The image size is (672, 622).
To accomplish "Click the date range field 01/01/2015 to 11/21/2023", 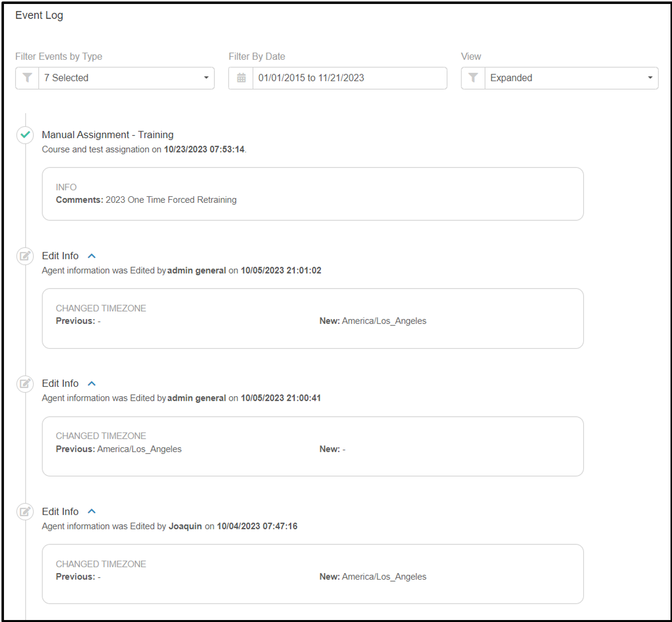I will (349, 78).
